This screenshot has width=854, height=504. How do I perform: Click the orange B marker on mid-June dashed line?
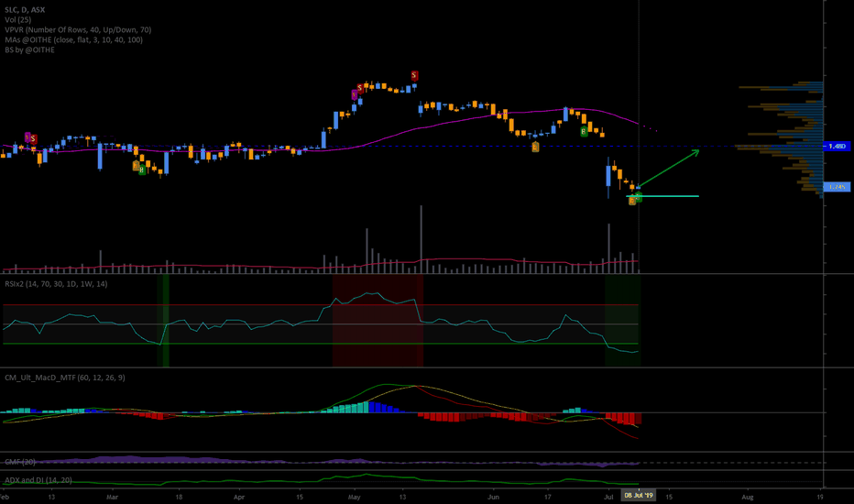pyautogui.click(x=535, y=148)
